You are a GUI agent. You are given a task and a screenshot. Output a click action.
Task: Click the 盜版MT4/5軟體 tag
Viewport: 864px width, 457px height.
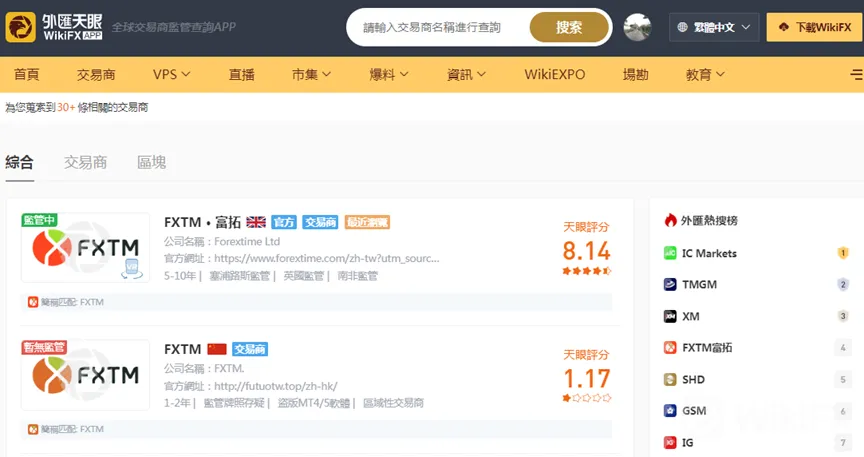click(314, 403)
